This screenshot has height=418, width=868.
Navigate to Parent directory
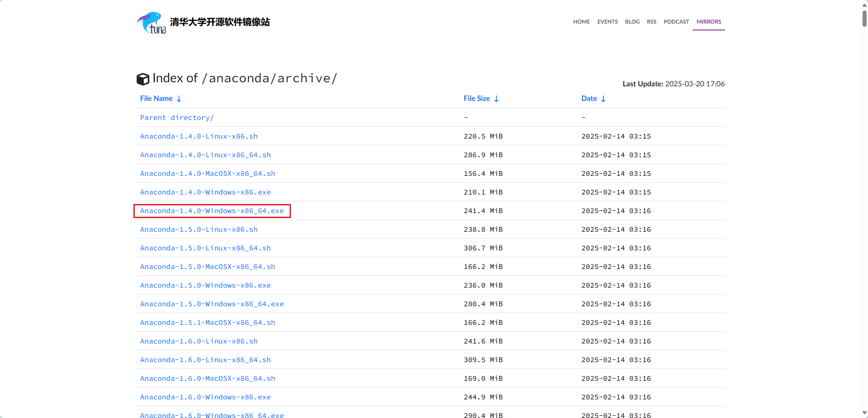[x=177, y=117]
